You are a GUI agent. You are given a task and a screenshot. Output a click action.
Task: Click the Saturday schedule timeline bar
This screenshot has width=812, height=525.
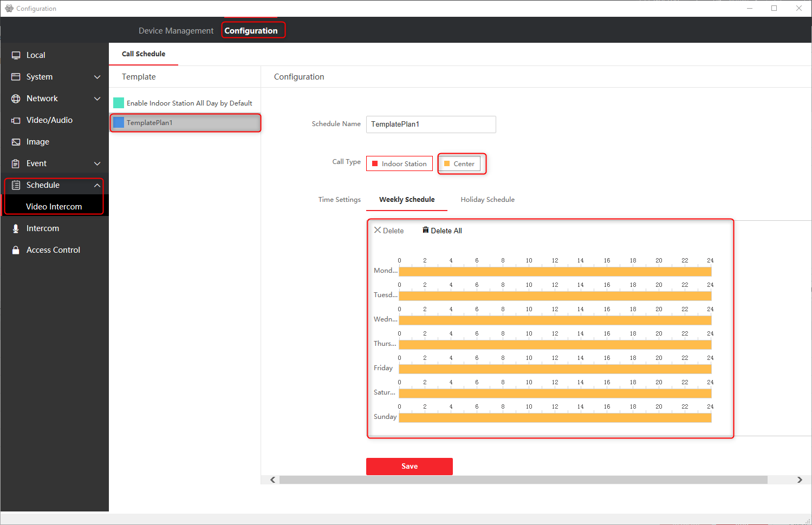click(555, 393)
